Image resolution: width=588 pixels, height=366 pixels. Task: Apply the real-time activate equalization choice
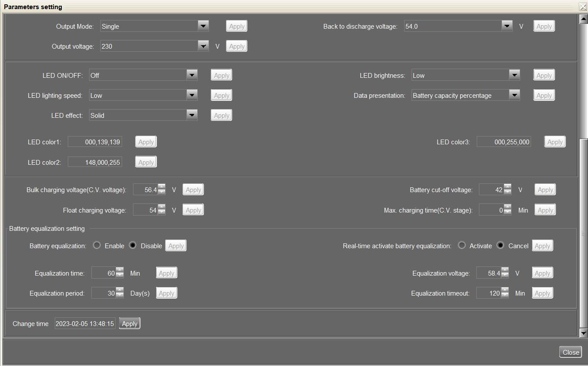542,246
